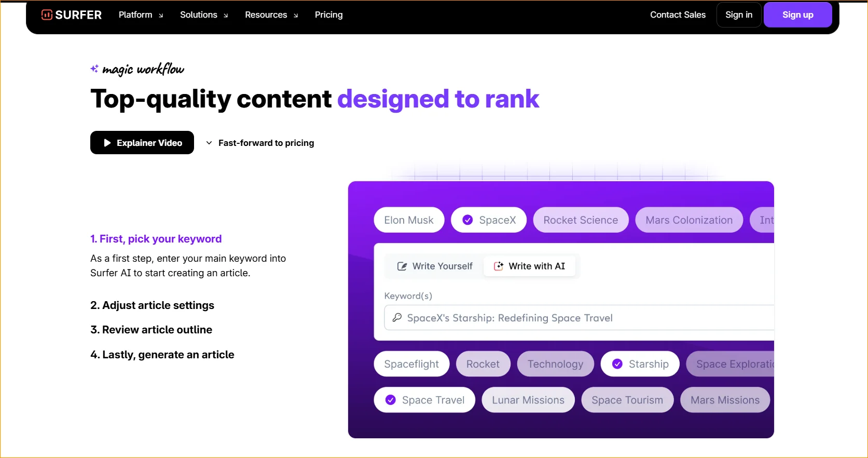
Task: Click the Top-quality content heading
Action: point(314,99)
